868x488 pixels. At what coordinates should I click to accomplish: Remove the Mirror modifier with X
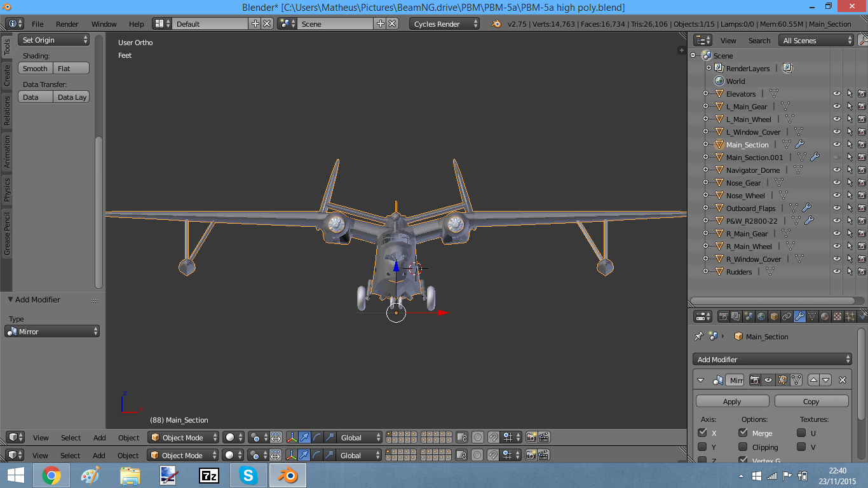843,380
